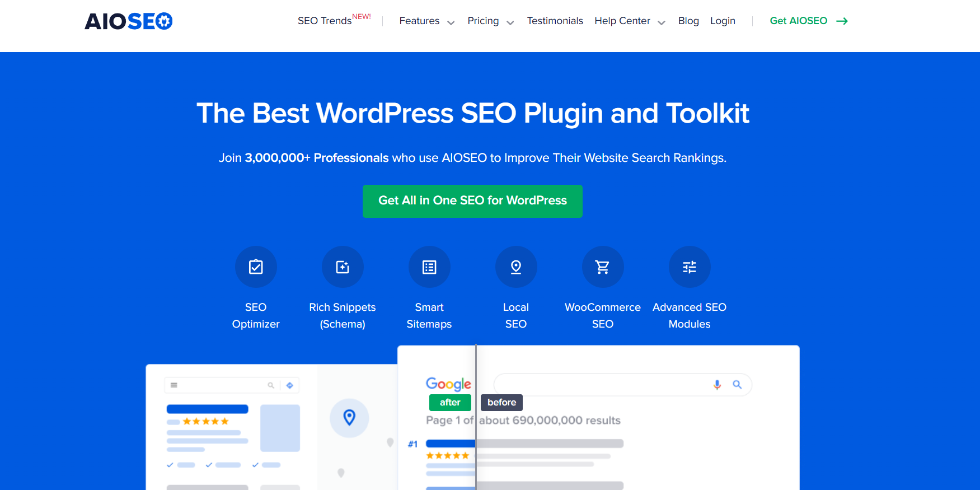Click the large location pin circle icon
This screenshot has width=980, height=490.
point(349,418)
